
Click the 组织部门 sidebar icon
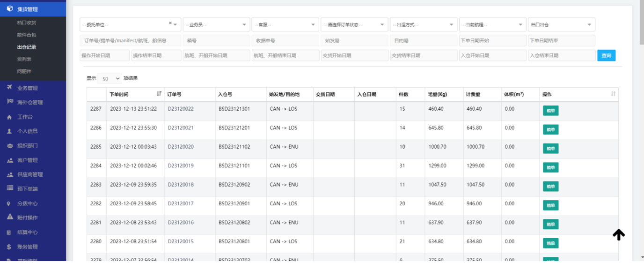tap(9, 146)
